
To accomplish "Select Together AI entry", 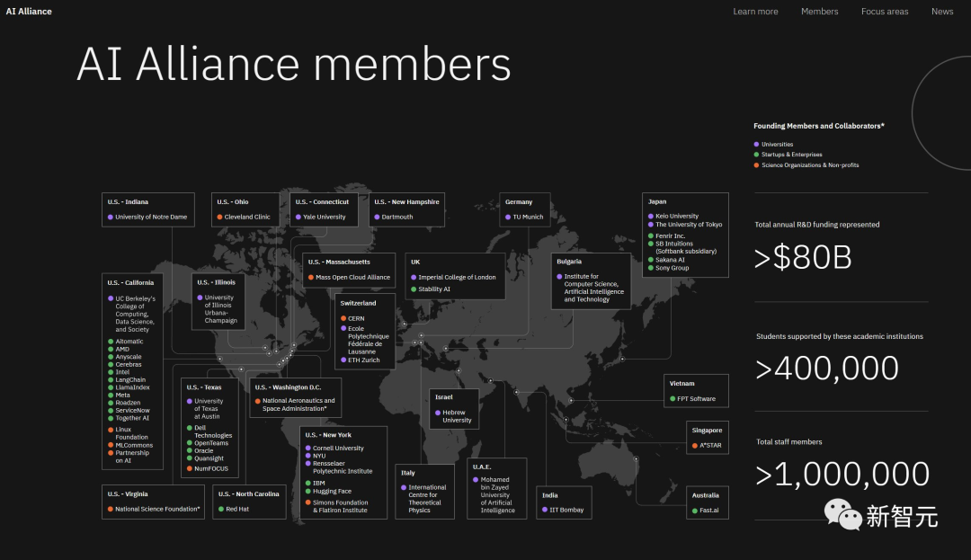I will [129, 418].
